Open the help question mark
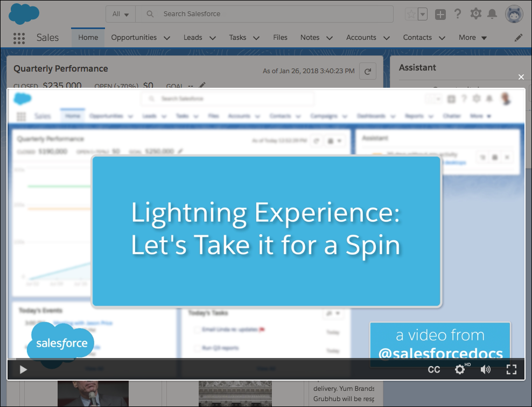This screenshot has width=532, height=407. point(458,14)
